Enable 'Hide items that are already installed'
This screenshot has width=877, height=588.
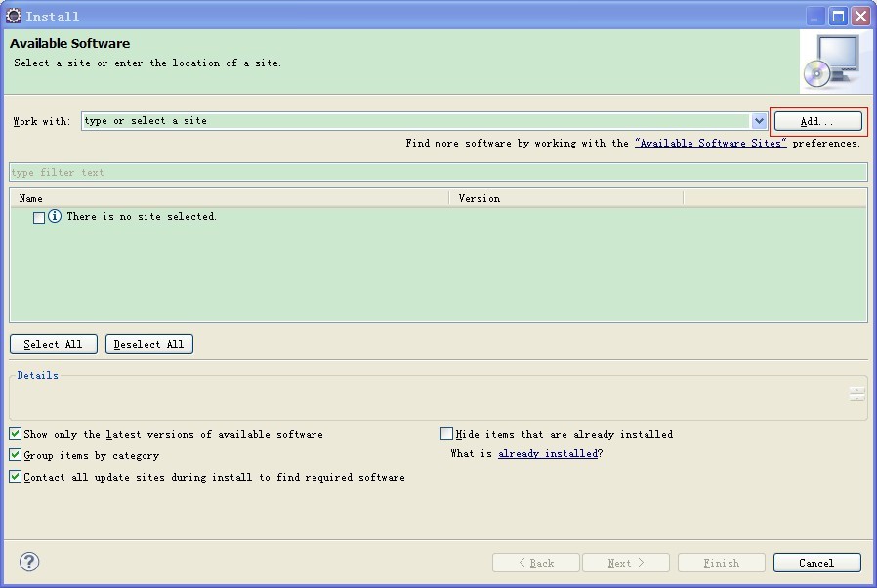446,433
